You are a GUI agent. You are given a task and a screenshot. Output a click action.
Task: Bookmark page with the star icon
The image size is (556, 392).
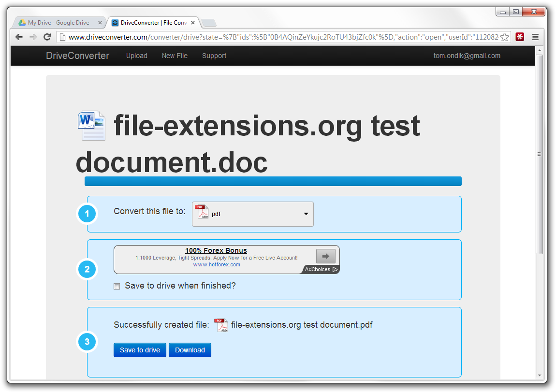[505, 37]
